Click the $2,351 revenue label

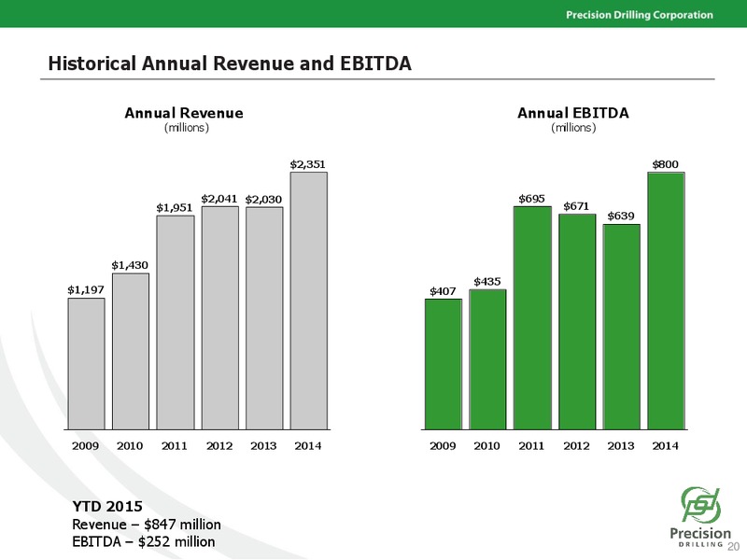pyautogui.click(x=308, y=164)
